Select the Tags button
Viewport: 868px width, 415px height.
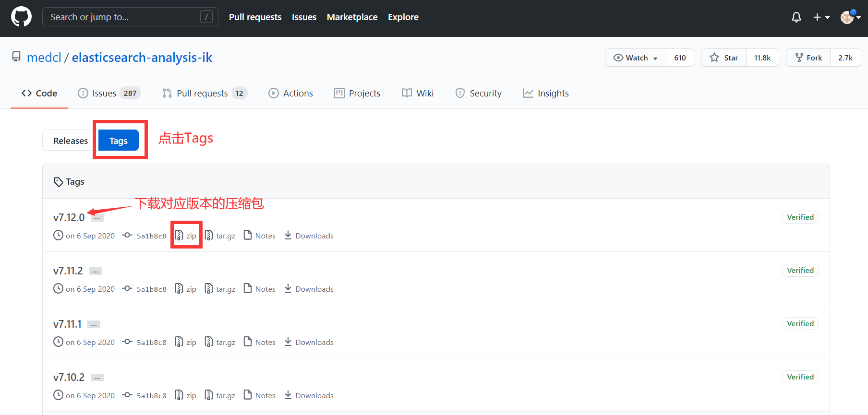(x=119, y=141)
